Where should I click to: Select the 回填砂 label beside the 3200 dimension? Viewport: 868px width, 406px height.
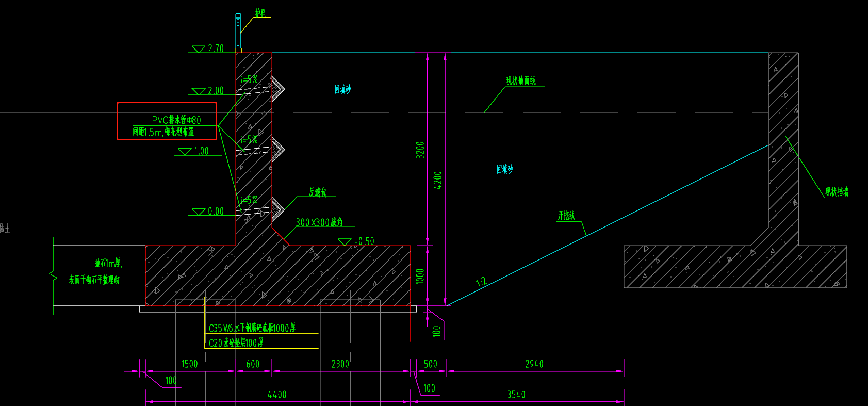pos(342,90)
